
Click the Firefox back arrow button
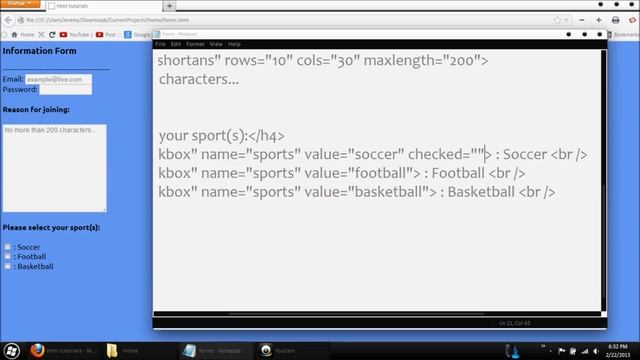click(x=8, y=20)
